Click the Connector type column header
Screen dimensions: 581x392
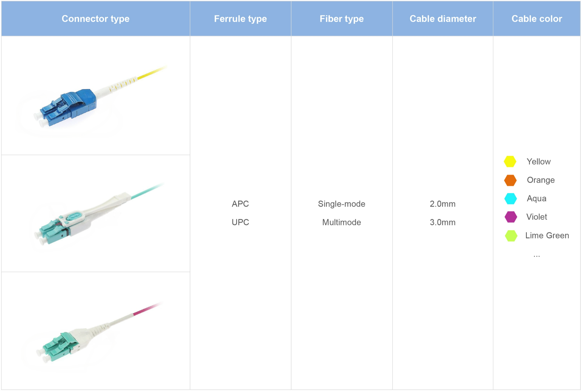(x=95, y=19)
